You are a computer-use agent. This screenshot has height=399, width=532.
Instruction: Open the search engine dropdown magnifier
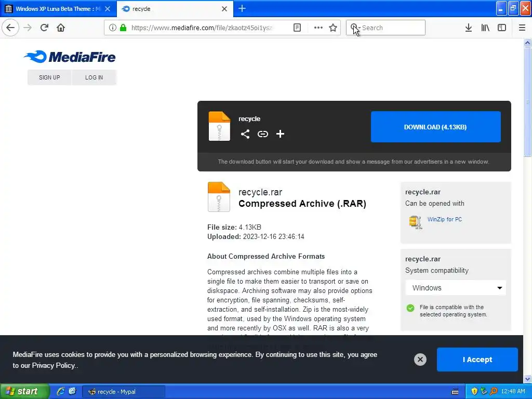click(355, 28)
